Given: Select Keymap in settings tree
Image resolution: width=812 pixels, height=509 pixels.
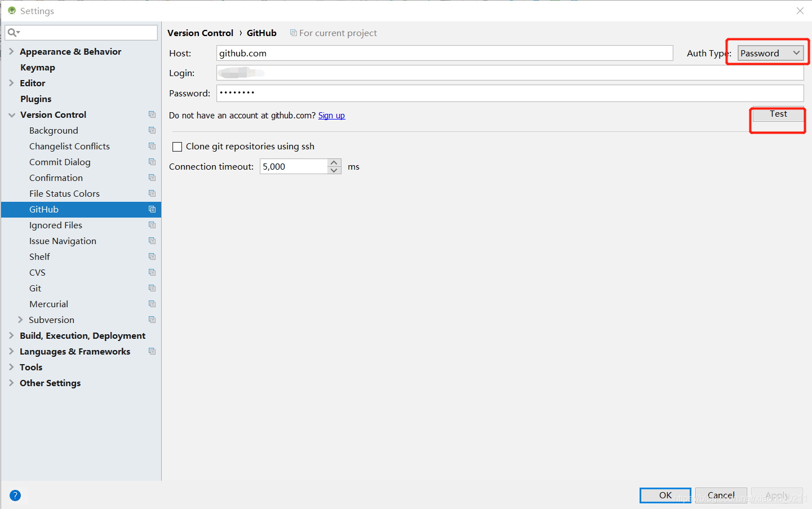Looking at the screenshot, I should (38, 67).
